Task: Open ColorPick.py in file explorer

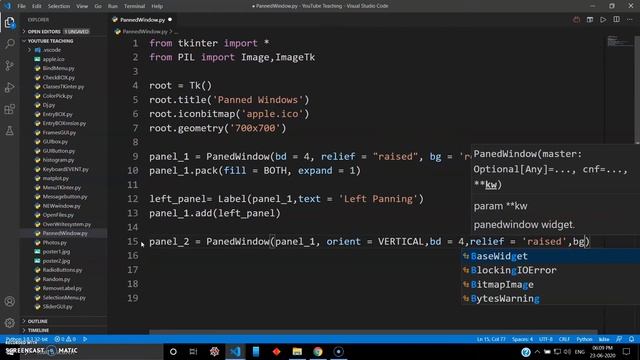Action: tap(58, 96)
